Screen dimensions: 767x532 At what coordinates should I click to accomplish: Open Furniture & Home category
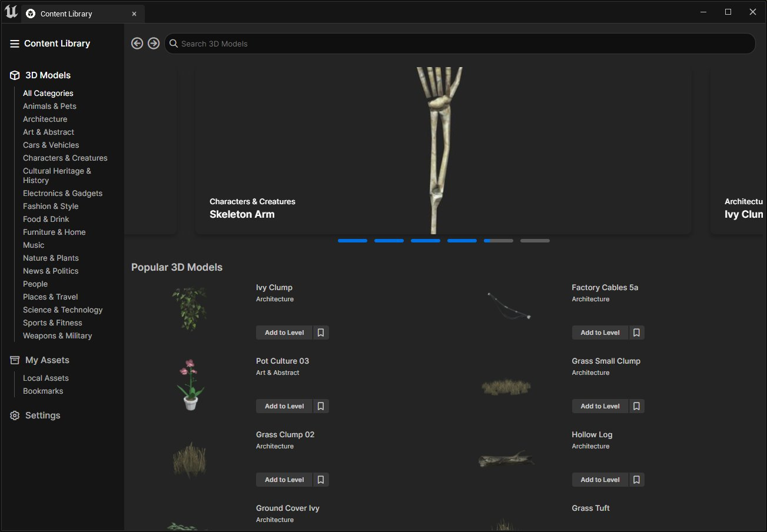(54, 232)
